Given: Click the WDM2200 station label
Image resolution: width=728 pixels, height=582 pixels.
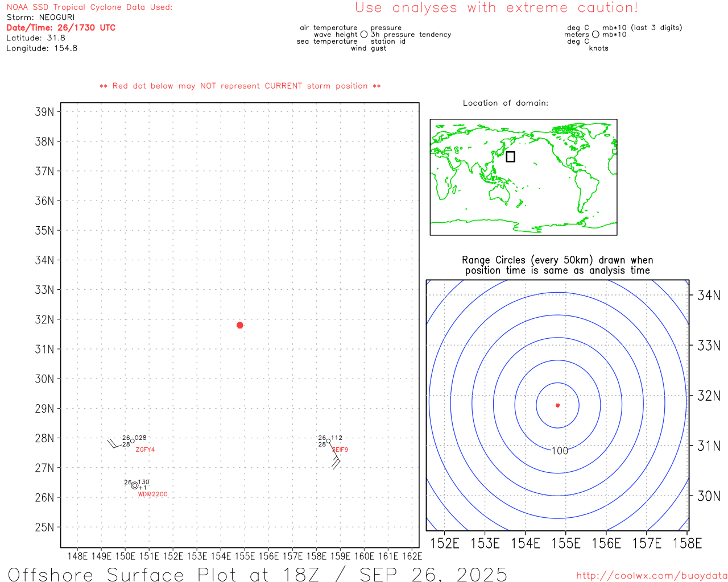Looking at the screenshot, I should pyautogui.click(x=153, y=494).
